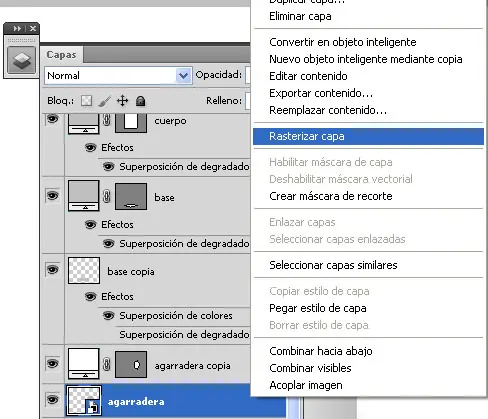
Task: Toggle cuerpo Superposición de degradado visibility
Action: (108, 166)
